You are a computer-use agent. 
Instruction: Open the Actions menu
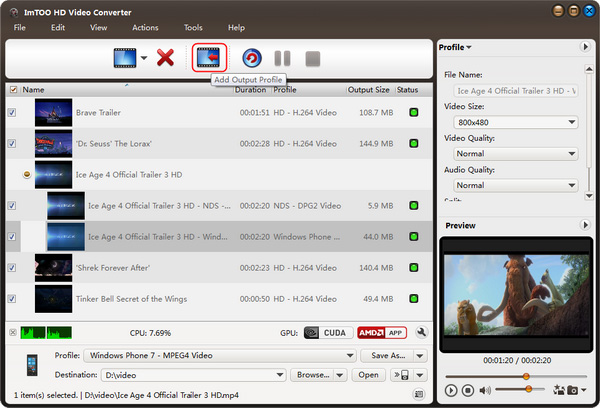[x=145, y=28]
